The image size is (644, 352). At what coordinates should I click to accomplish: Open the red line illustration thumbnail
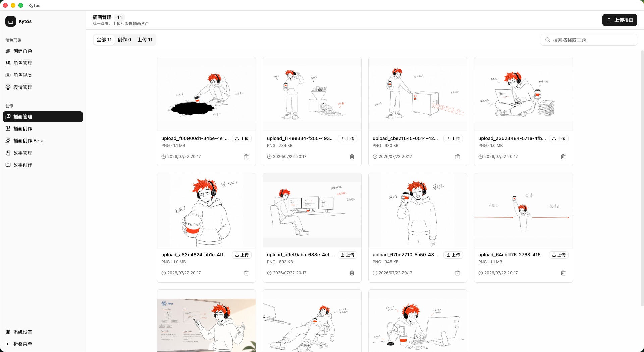523,210
